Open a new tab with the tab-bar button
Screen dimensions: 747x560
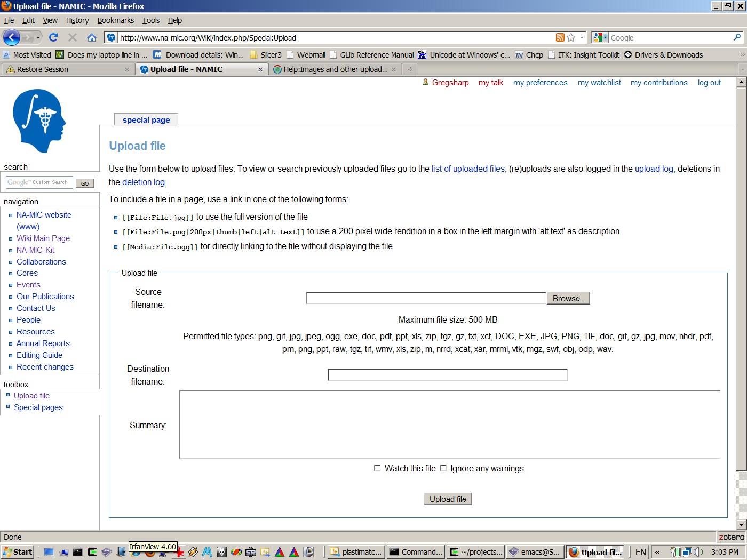tap(410, 69)
